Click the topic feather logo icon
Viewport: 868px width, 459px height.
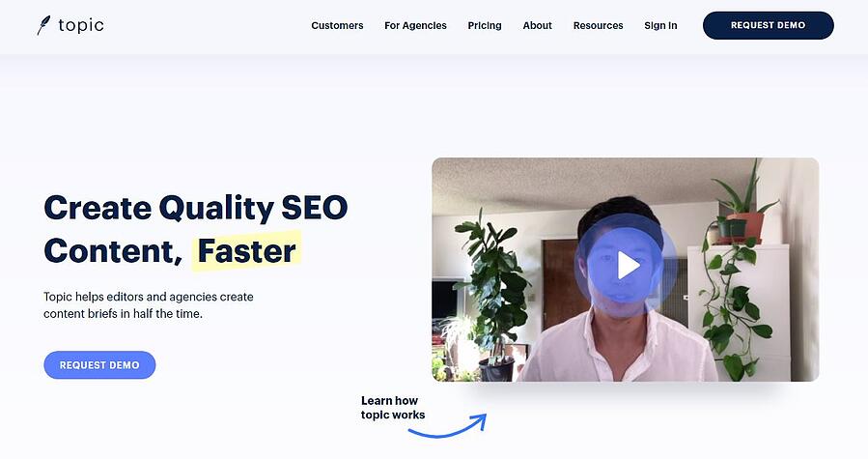pos(43,25)
